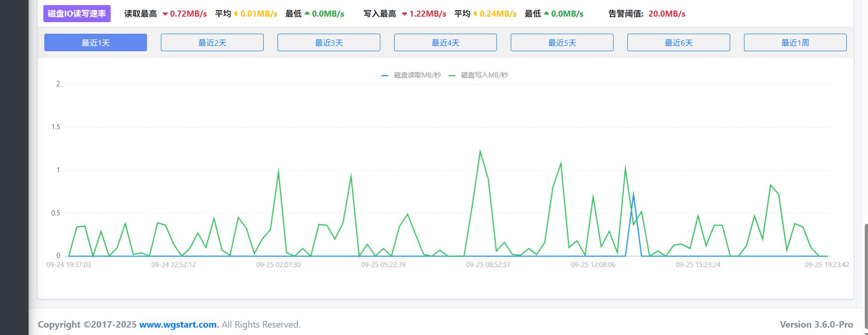The height and width of the screenshot is (335, 868).
Task: View the 最近6天 disk chart
Action: click(679, 42)
